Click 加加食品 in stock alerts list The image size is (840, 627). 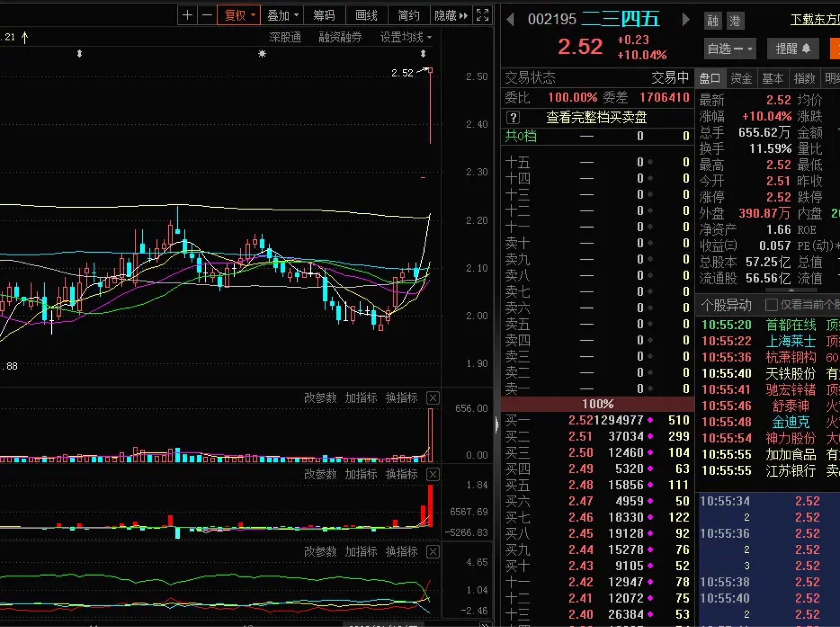(x=791, y=454)
